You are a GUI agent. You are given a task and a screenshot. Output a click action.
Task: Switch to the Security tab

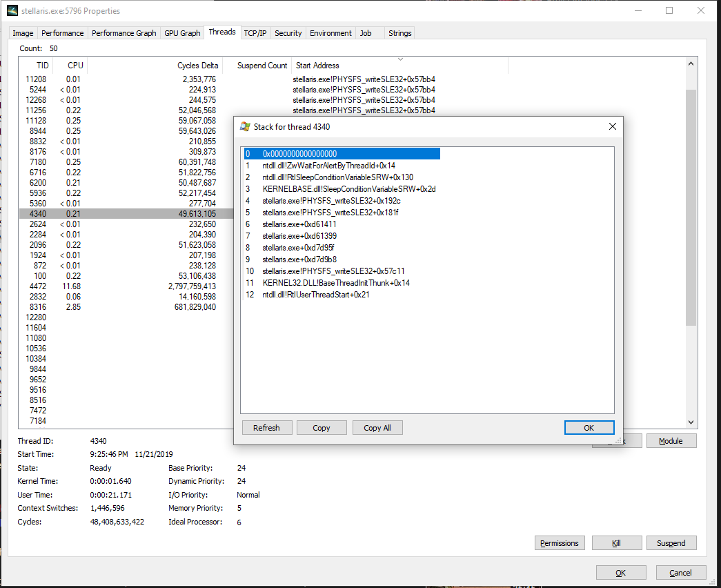(x=288, y=33)
